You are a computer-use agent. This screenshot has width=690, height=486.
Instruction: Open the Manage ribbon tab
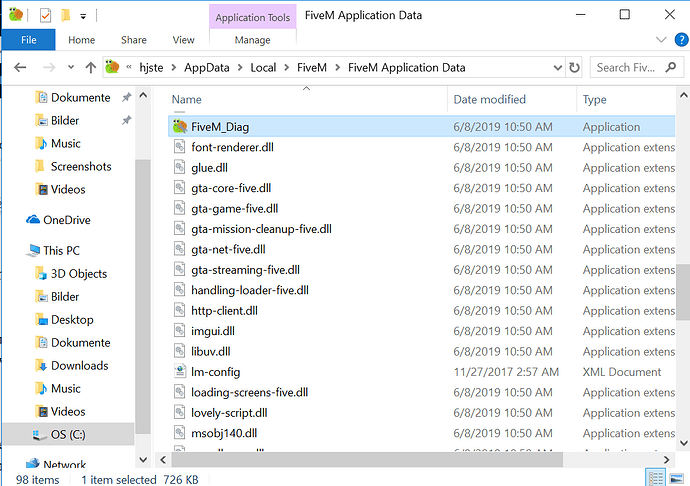tap(253, 40)
